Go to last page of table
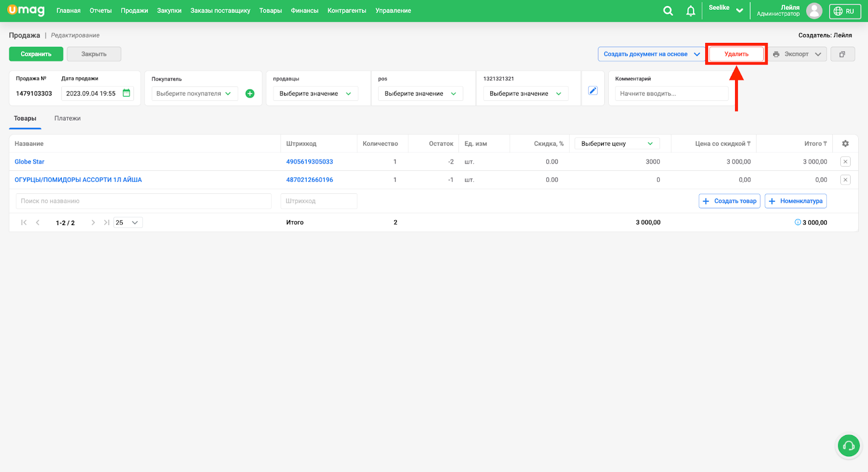 click(107, 222)
